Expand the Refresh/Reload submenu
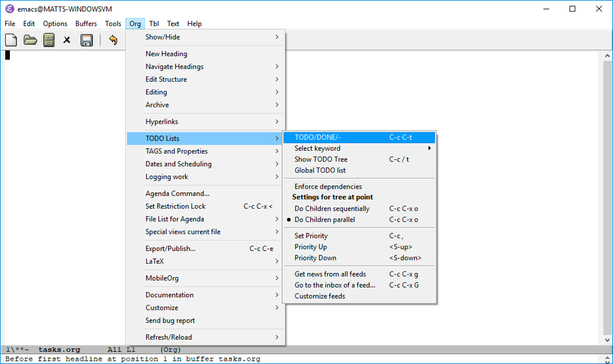 (168, 337)
